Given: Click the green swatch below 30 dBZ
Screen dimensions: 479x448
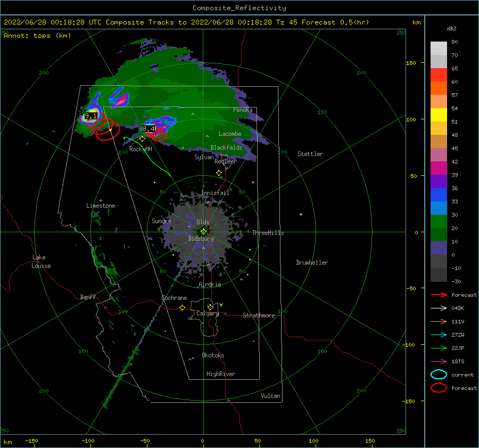Looking at the screenshot, I should point(439,221).
